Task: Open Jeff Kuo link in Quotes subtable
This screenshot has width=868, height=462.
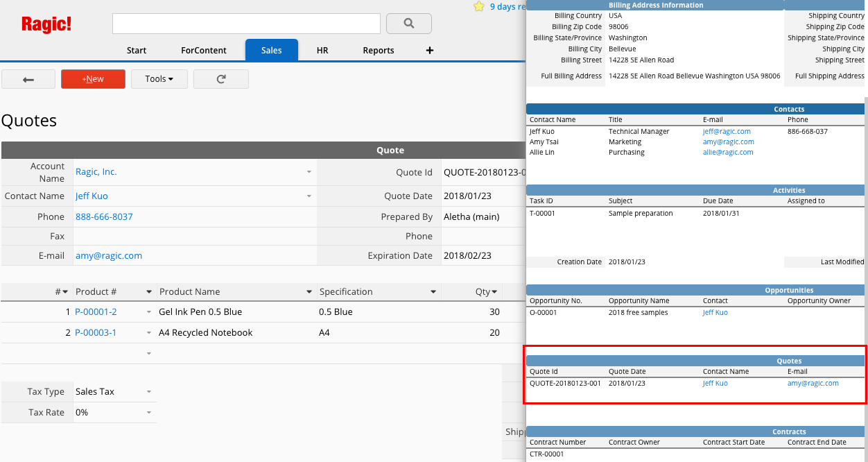Action: tap(715, 383)
